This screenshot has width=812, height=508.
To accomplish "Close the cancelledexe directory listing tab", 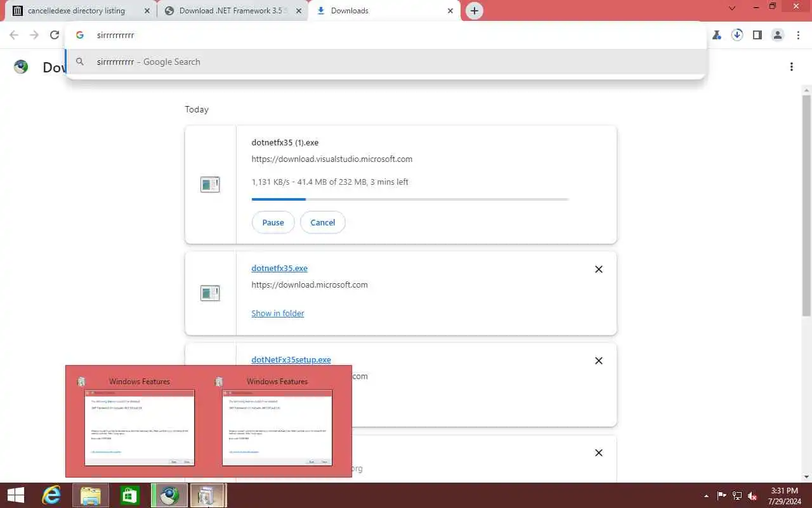I will (x=147, y=11).
